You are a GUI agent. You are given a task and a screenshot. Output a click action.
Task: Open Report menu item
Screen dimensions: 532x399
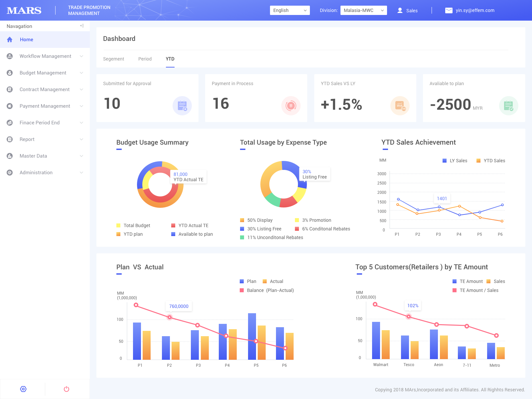tap(45, 139)
